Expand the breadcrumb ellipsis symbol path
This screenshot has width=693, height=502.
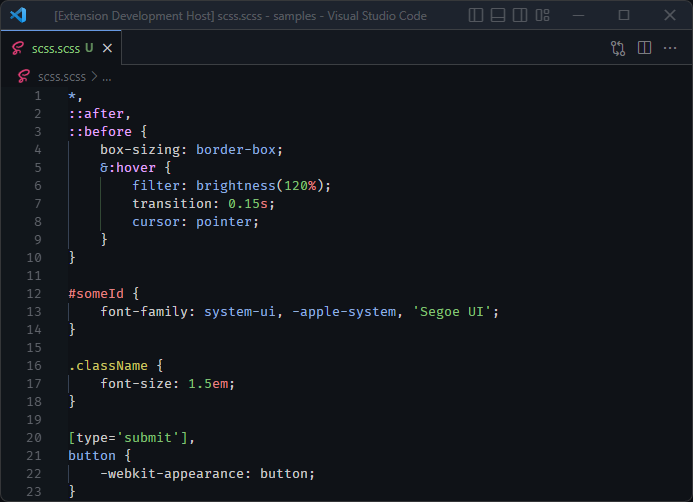click(x=107, y=78)
